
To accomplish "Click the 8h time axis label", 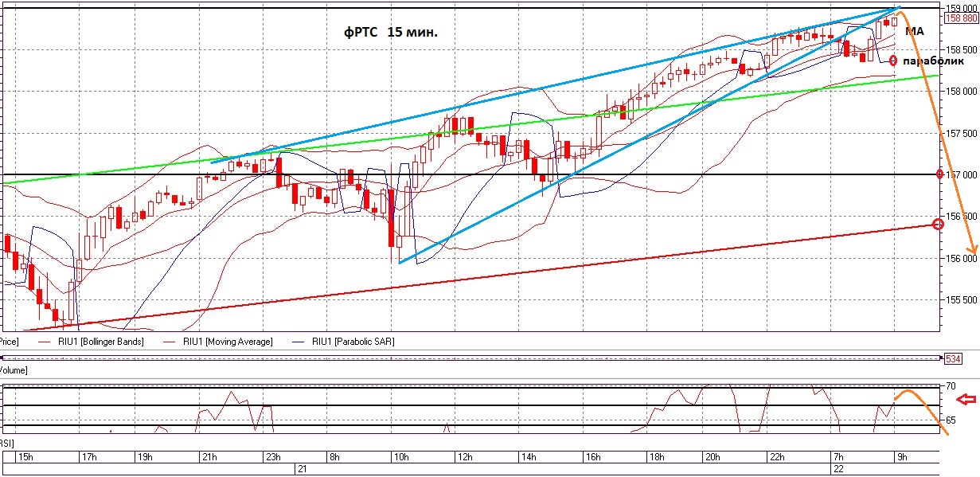I will tap(334, 457).
